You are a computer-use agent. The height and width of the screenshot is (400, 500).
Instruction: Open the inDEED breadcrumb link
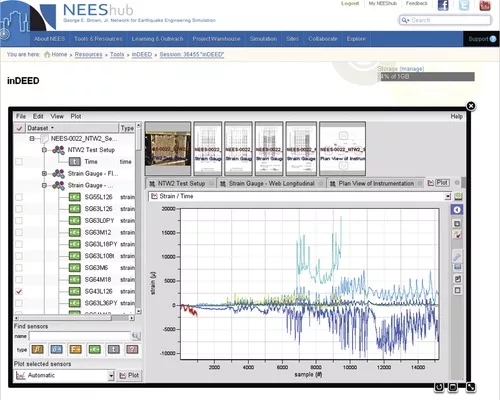point(142,54)
